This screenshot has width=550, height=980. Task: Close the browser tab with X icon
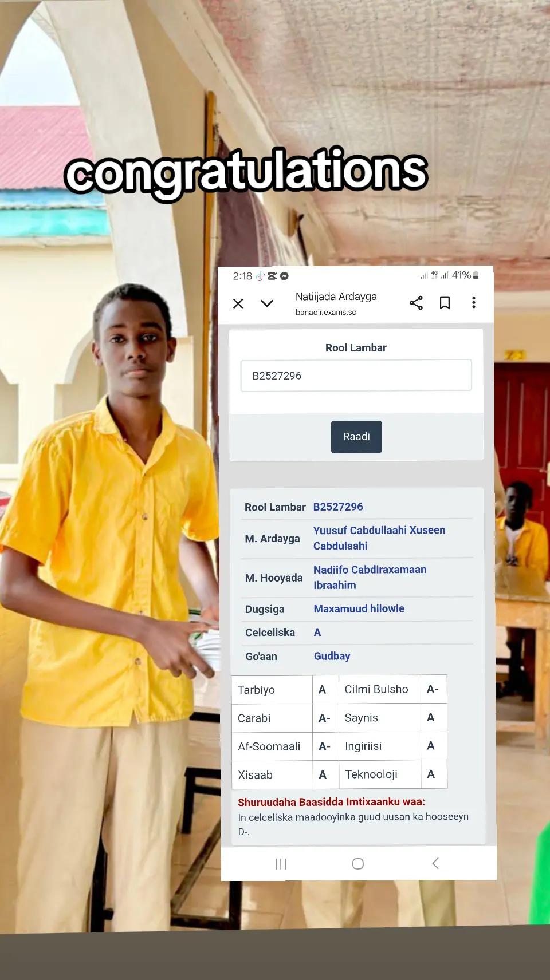(238, 303)
